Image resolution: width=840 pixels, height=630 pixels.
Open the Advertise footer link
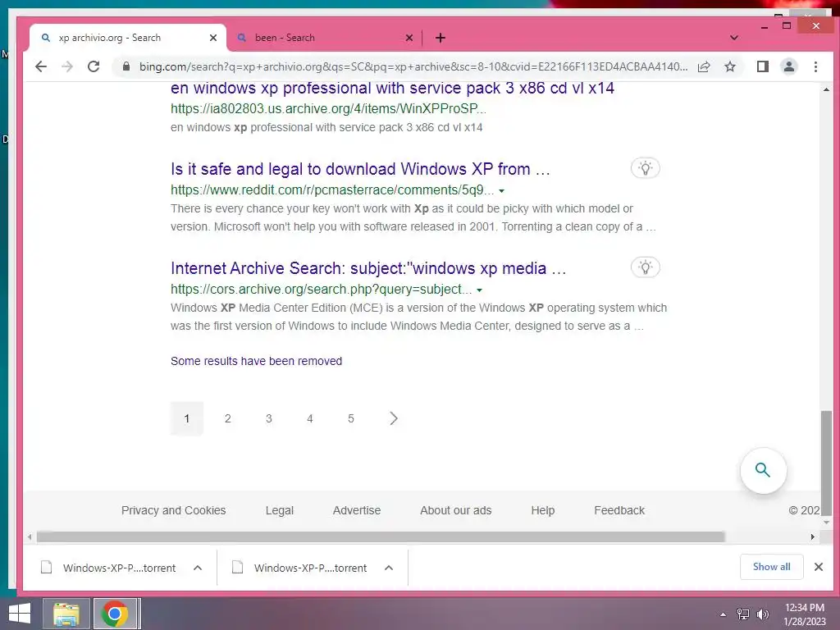pyautogui.click(x=357, y=510)
